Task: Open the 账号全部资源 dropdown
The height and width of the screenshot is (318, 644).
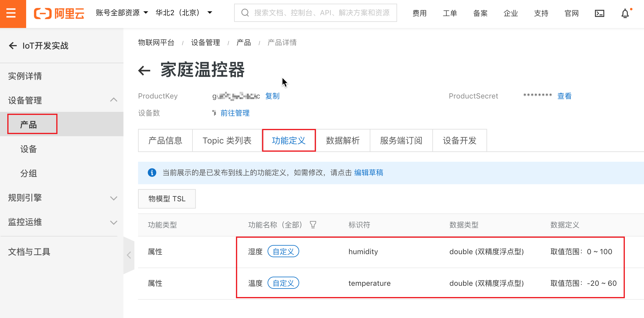Action: pos(122,13)
